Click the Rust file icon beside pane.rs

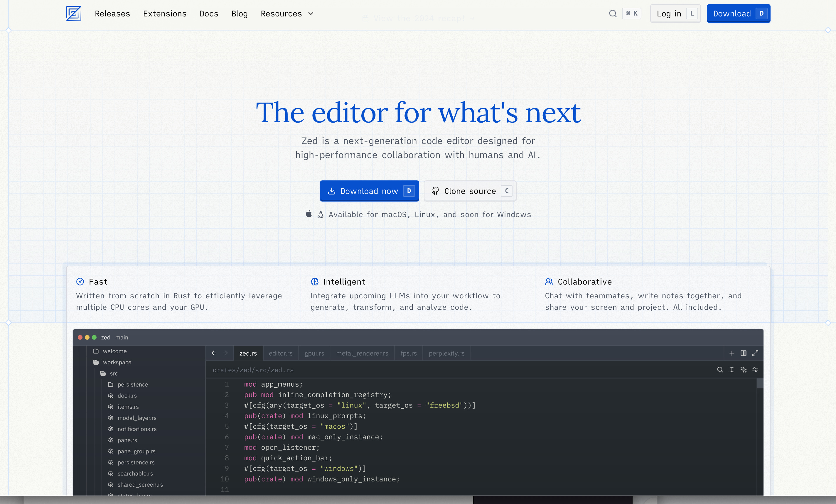point(111,440)
